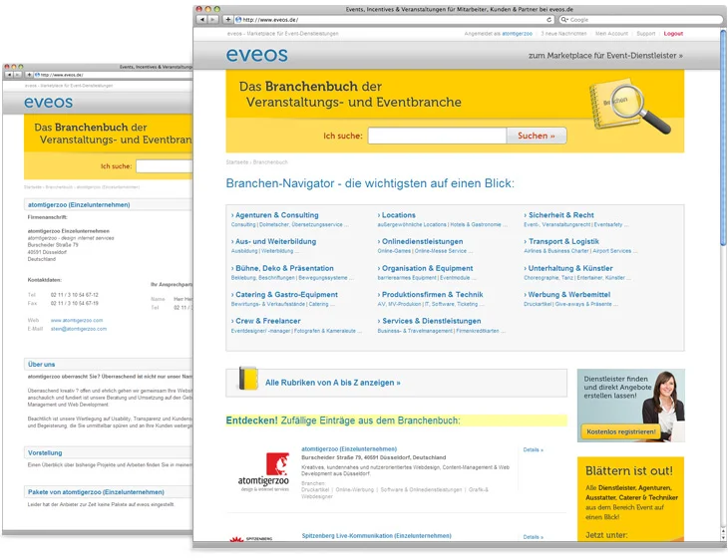Image resolution: width=728 pixels, height=560 pixels.
Task: Open Mein Account in top navigation
Action: (611, 33)
